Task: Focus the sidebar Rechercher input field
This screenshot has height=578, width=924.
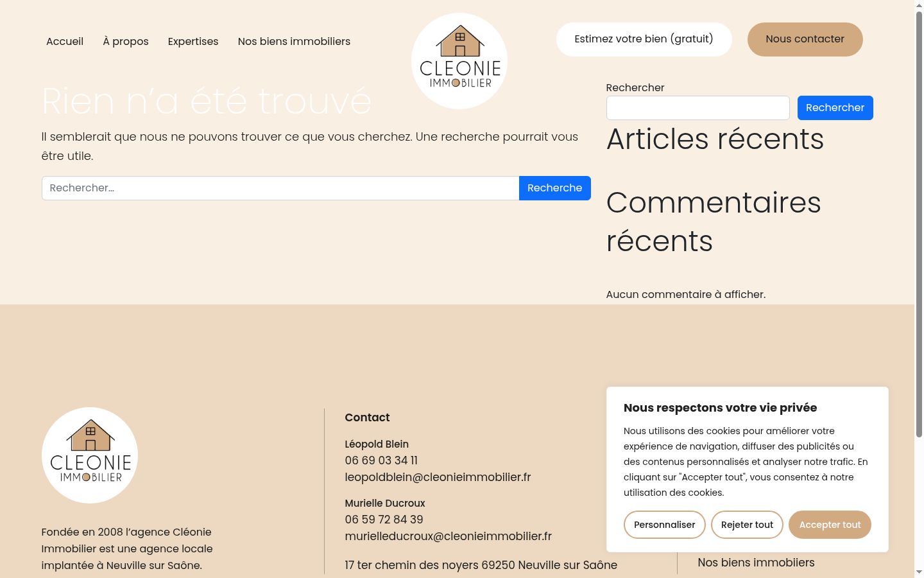Action: click(x=698, y=108)
